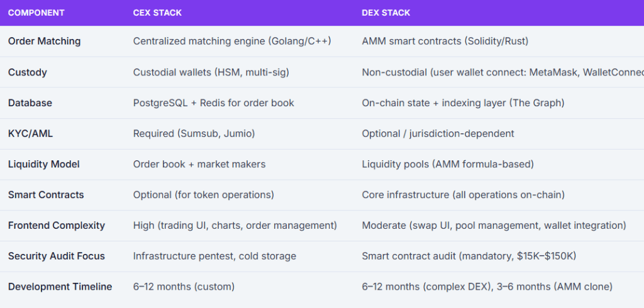Click the AMM smart contracts cell

point(445,41)
